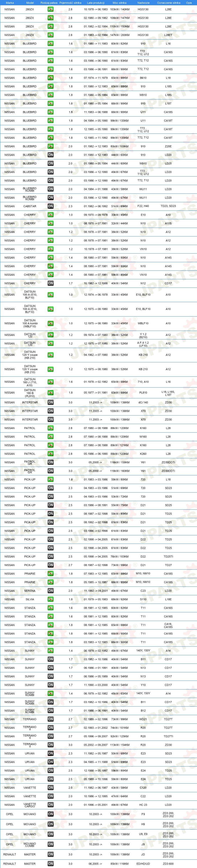Select the "TD23, SD23" engine code cell
Screen dimensions: 197x868
168,206
